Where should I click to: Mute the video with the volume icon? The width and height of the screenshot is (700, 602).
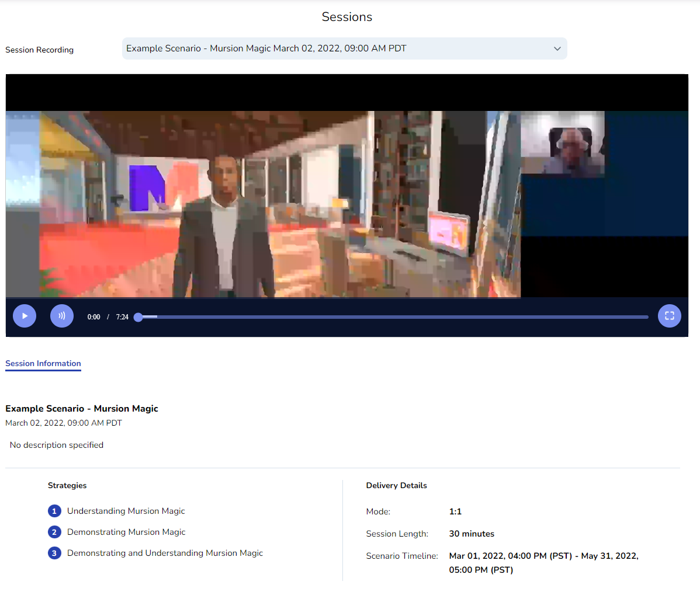62,316
